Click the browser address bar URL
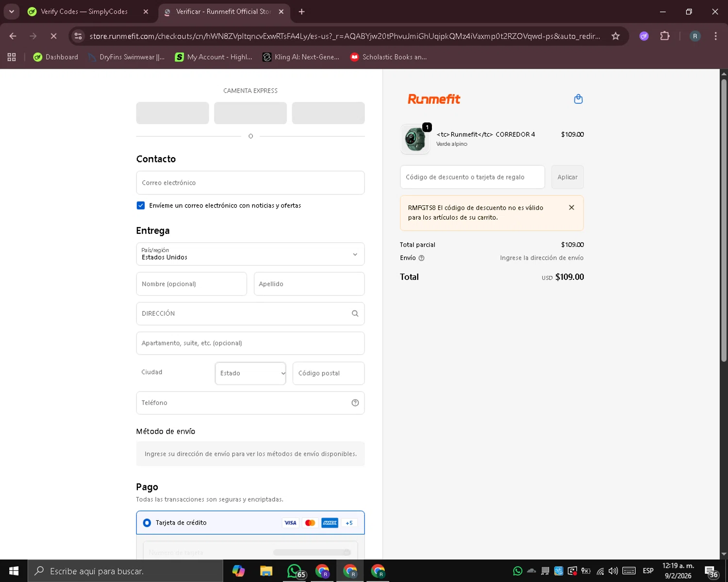Image resolution: width=728 pixels, height=582 pixels. [x=345, y=36]
